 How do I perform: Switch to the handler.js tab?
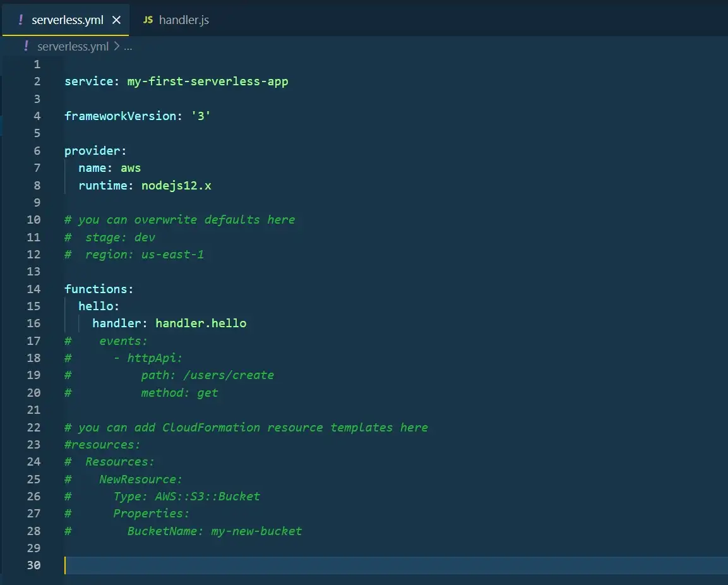[183, 20]
